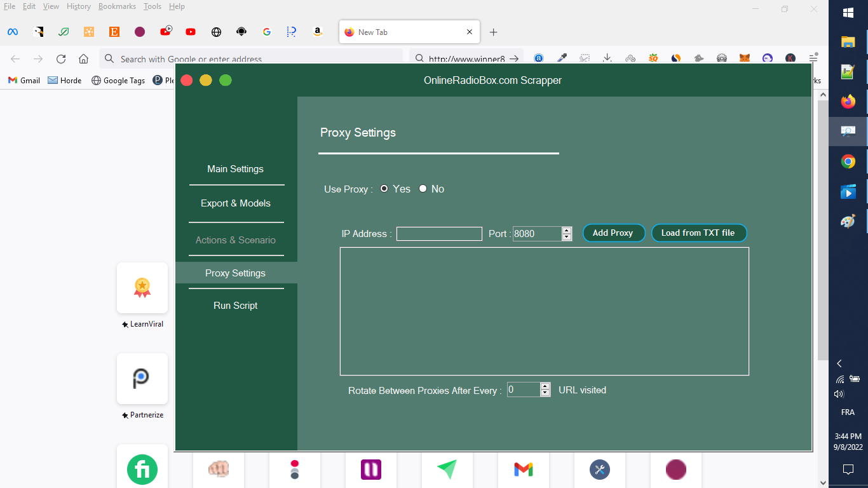This screenshot has height=488, width=868.
Task: Click the eyedropper color picker extension
Action: point(562,58)
